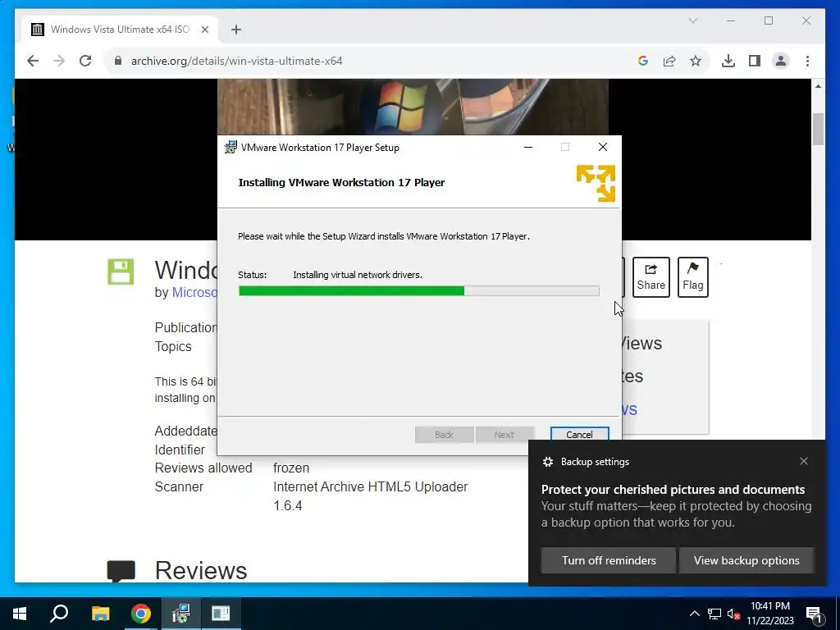Reload the archive.org page
Viewport: 840px width, 630px height.
click(85, 61)
